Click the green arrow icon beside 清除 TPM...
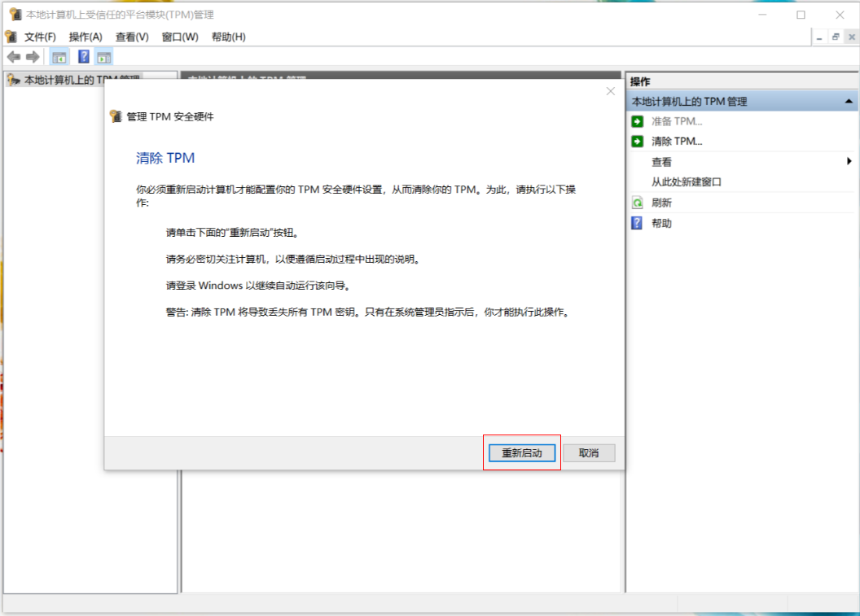Image resolution: width=860 pixels, height=616 pixels. [x=637, y=142]
